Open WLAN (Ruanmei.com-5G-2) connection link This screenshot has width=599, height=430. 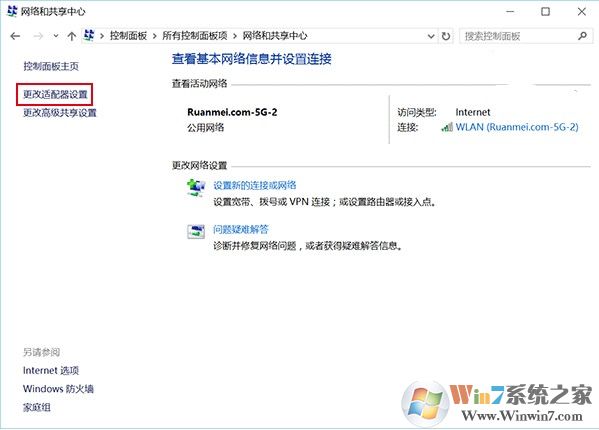coord(517,127)
